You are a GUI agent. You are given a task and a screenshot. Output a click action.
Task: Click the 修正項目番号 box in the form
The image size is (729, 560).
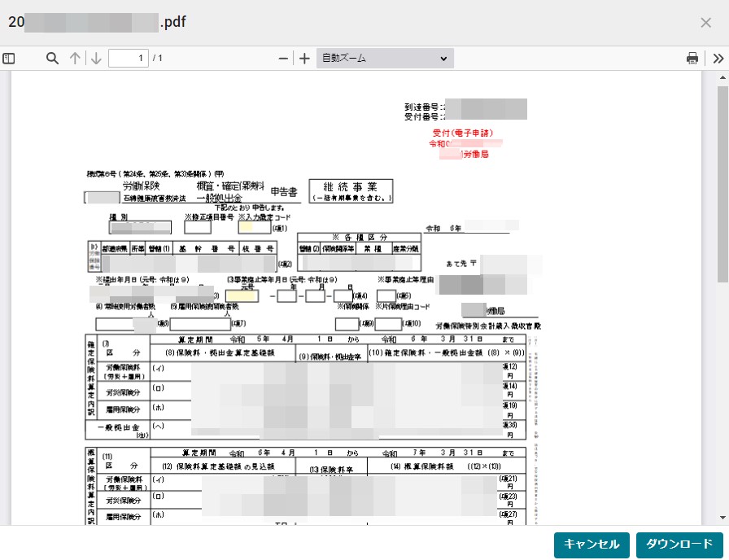coord(198,227)
